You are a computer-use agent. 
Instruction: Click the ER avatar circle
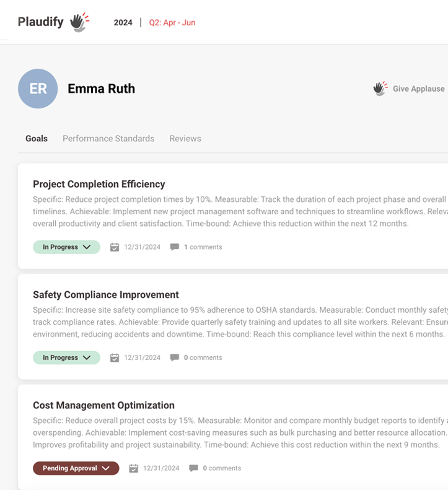point(38,89)
